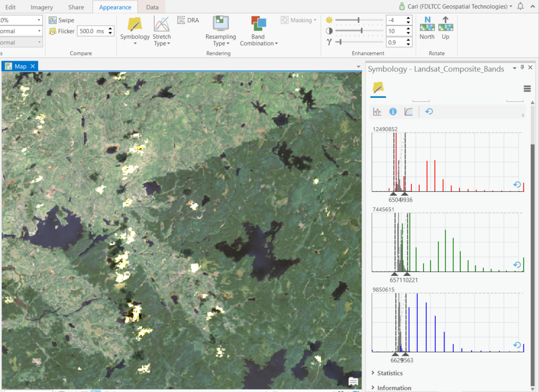Click the Masking icon in the ribbon

click(x=285, y=20)
